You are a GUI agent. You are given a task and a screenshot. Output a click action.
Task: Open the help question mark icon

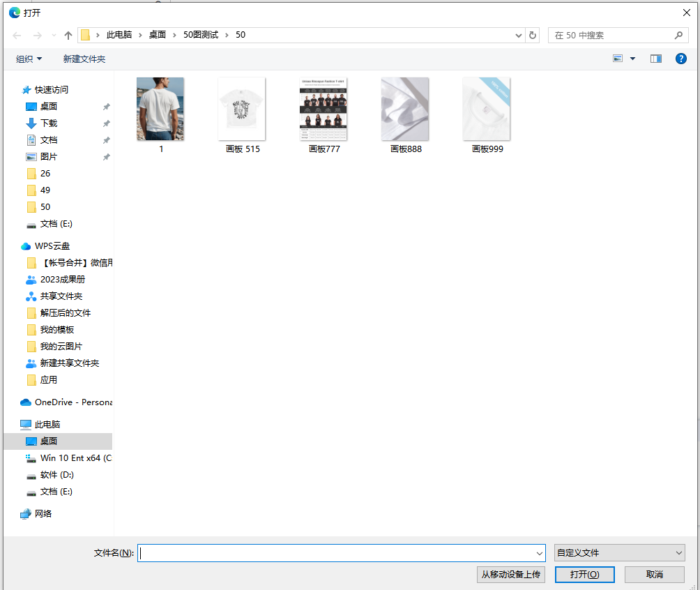680,59
